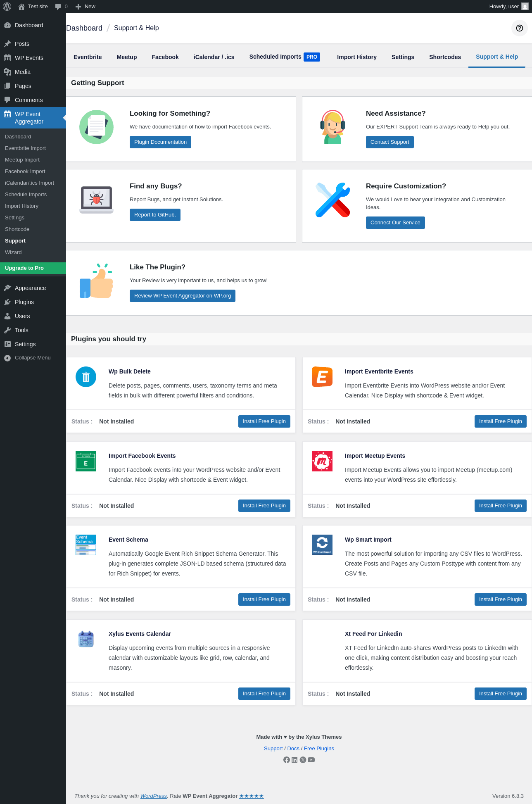Go to the Import History tab
This screenshot has height=804, width=532.
coord(357,57)
